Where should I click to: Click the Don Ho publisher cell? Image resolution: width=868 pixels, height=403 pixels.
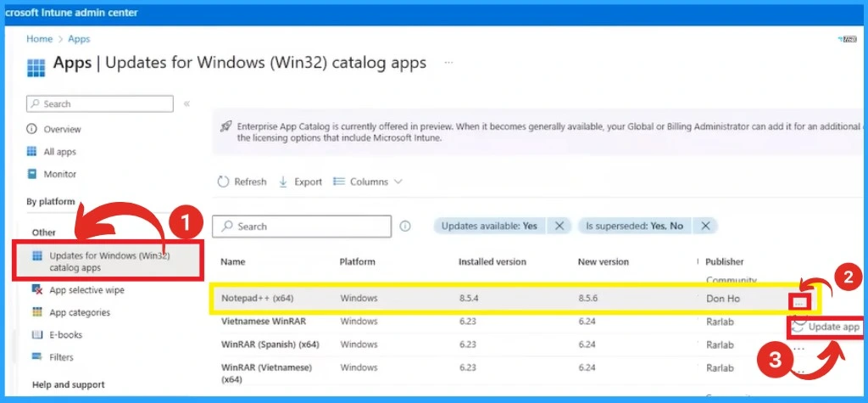pyautogui.click(x=723, y=299)
